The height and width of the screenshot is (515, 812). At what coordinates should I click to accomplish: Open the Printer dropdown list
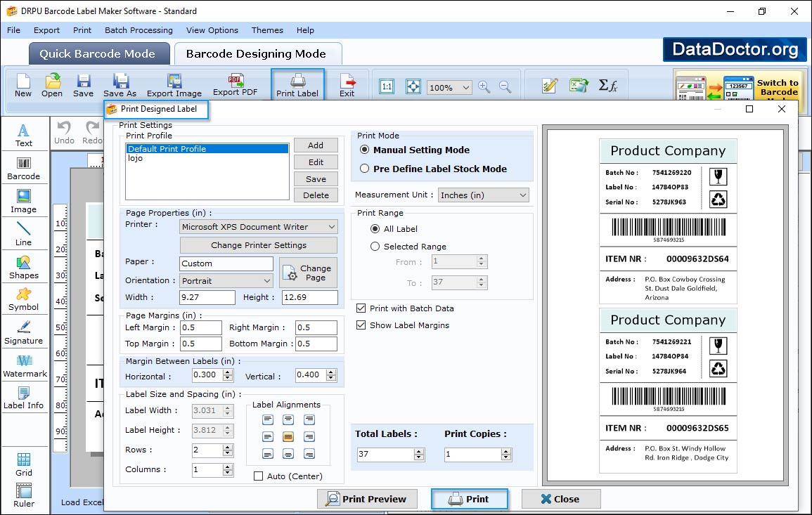tap(259, 227)
